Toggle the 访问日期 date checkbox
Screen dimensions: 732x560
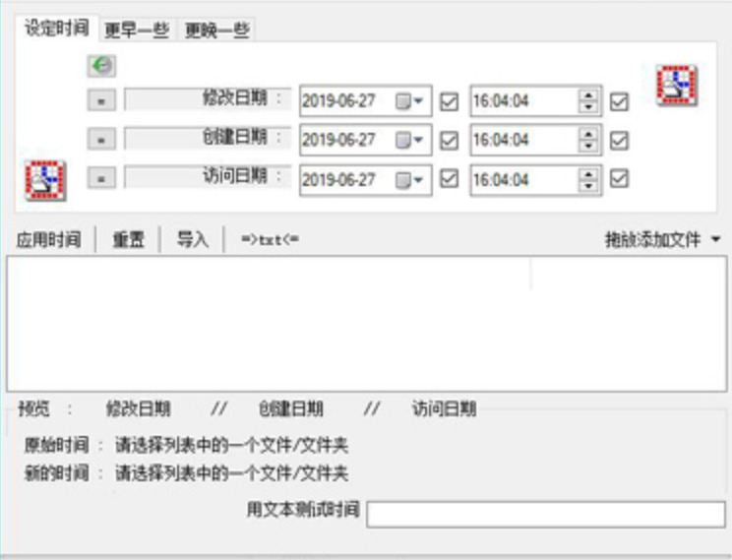point(449,178)
